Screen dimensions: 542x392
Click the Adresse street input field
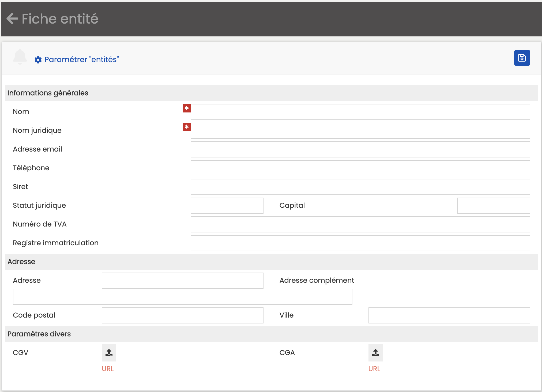point(183,281)
